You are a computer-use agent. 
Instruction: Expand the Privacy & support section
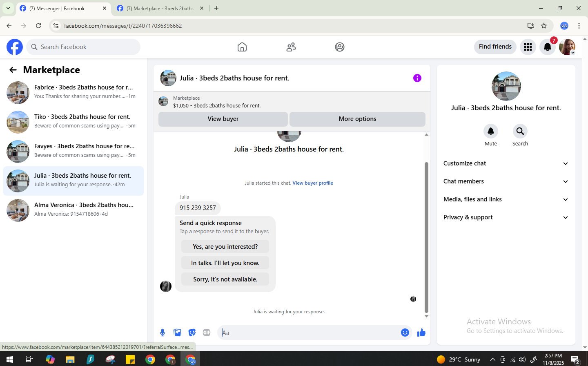[506, 217]
